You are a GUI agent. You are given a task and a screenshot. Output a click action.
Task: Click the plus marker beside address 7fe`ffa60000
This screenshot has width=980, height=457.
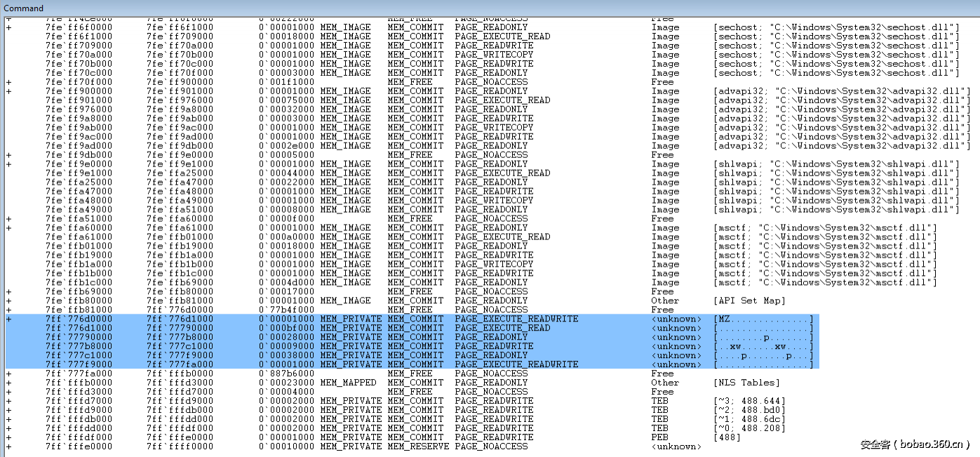click(8, 228)
